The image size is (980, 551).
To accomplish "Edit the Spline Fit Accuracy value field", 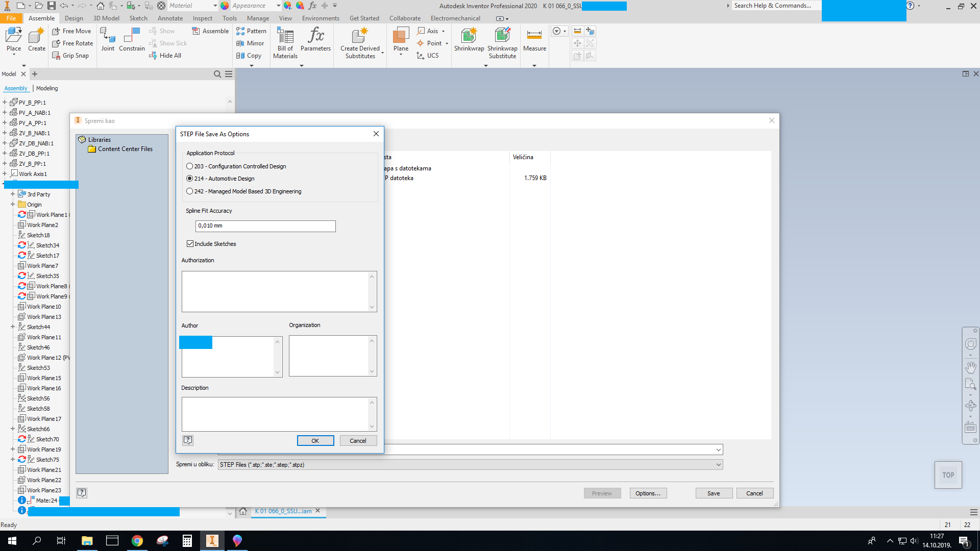I will click(265, 226).
